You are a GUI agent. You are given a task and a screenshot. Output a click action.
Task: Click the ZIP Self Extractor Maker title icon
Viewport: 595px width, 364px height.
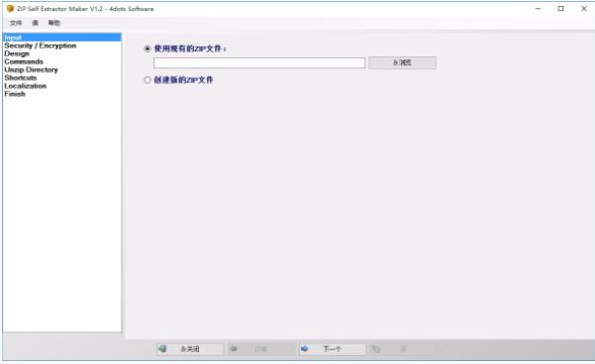click(x=10, y=8)
